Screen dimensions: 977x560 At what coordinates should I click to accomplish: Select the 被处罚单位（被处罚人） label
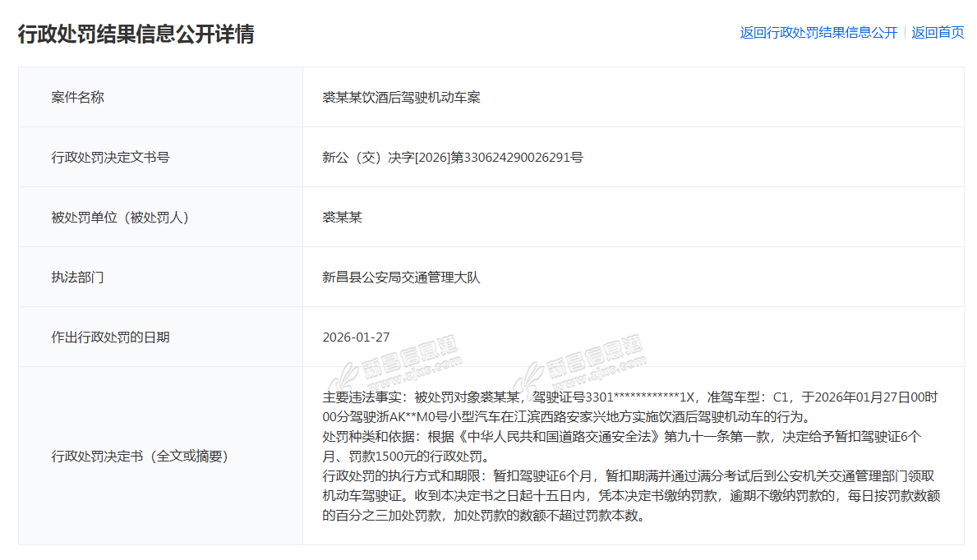click(x=120, y=217)
